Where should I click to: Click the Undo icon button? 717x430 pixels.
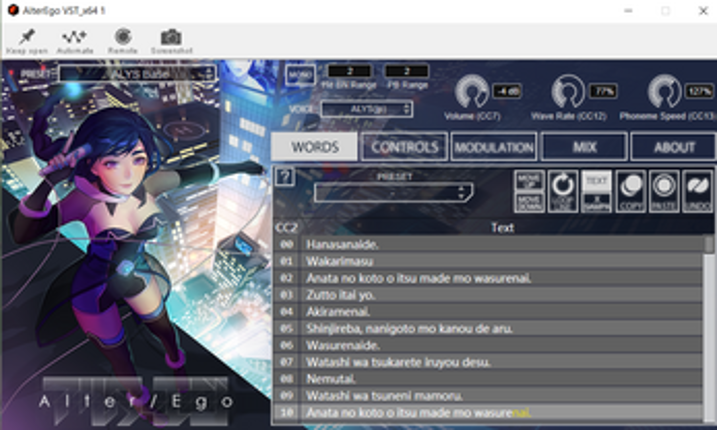point(697,190)
